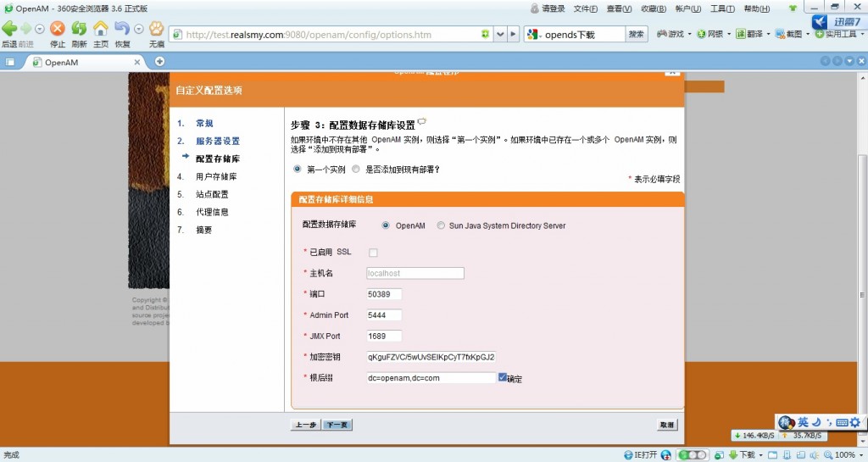The height and width of the screenshot is (462, 868).
Task: Expand the Translate dropdown arrow
Action: [x=768, y=34]
